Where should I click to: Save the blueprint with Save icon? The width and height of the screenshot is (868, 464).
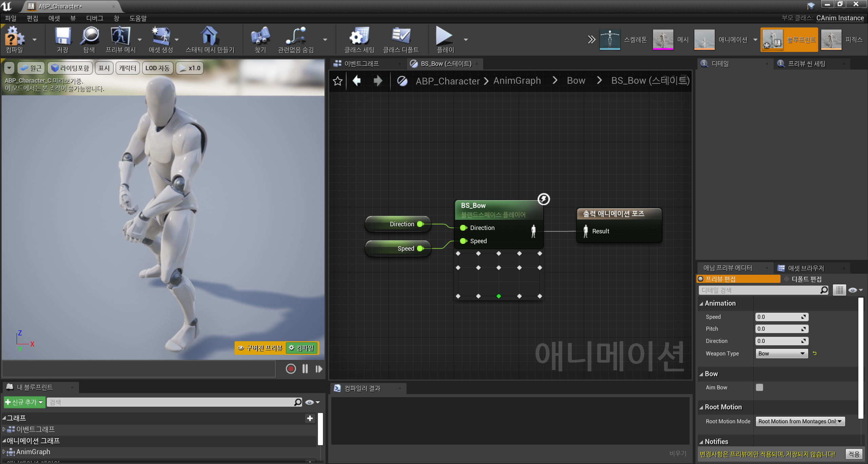pos(63,37)
